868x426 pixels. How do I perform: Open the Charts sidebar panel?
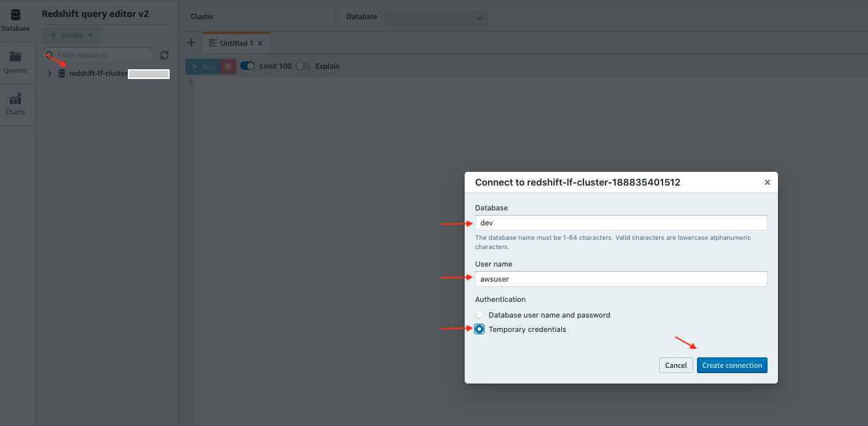pyautogui.click(x=15, y=104)
